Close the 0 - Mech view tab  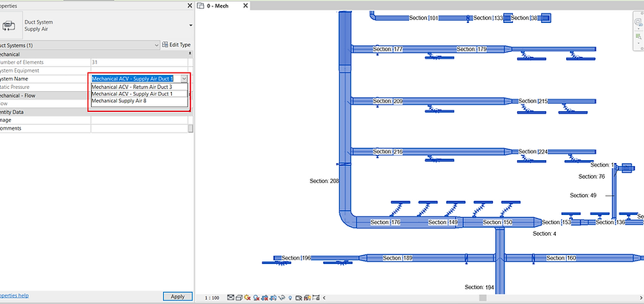coord(245,6)
